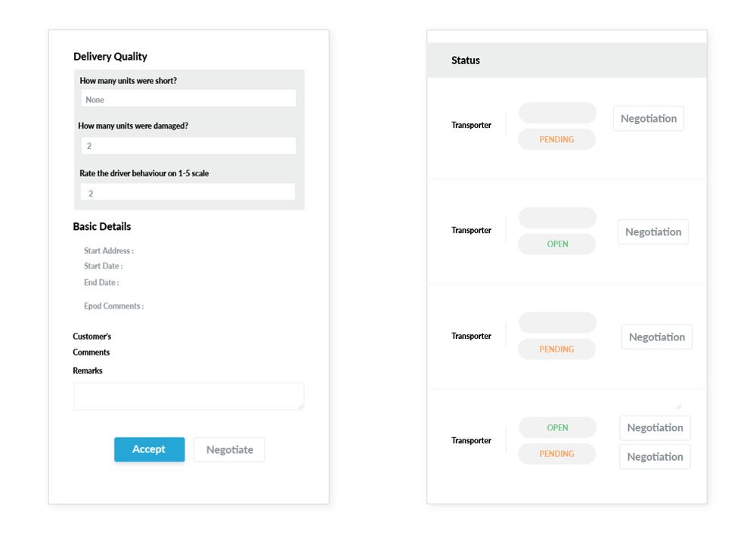This screenshot has width=756, height=534.
Task: Click the Basic Details section heading
Action: coord(102,226)
